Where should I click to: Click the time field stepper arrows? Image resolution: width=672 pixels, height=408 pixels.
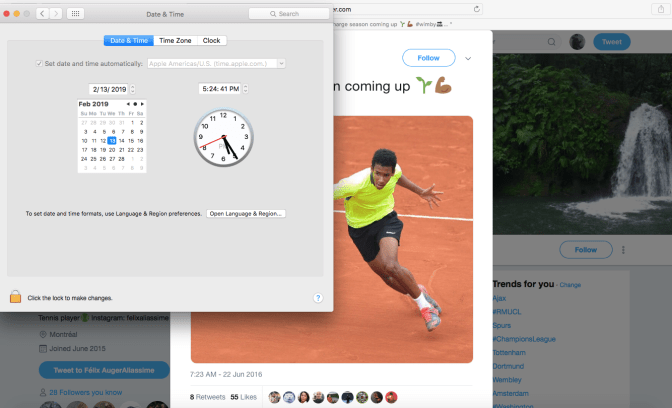click(x=243, y=89)
